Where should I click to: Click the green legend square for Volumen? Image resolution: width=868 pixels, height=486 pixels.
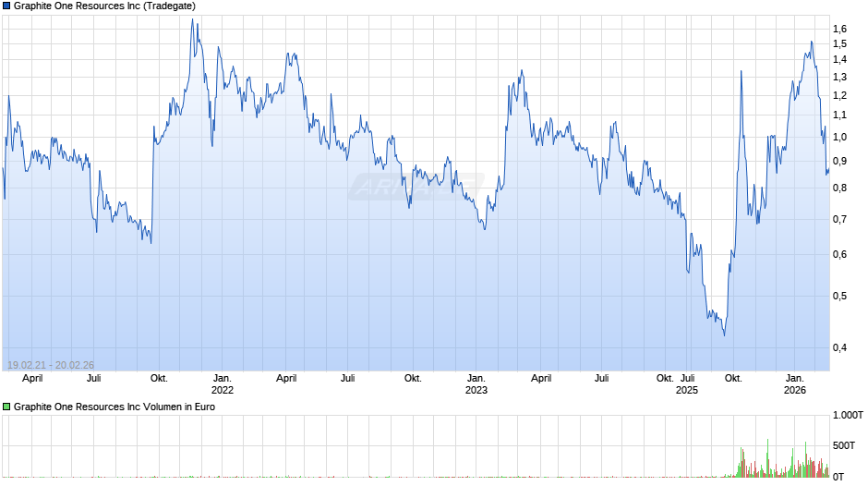click(6, 407)
